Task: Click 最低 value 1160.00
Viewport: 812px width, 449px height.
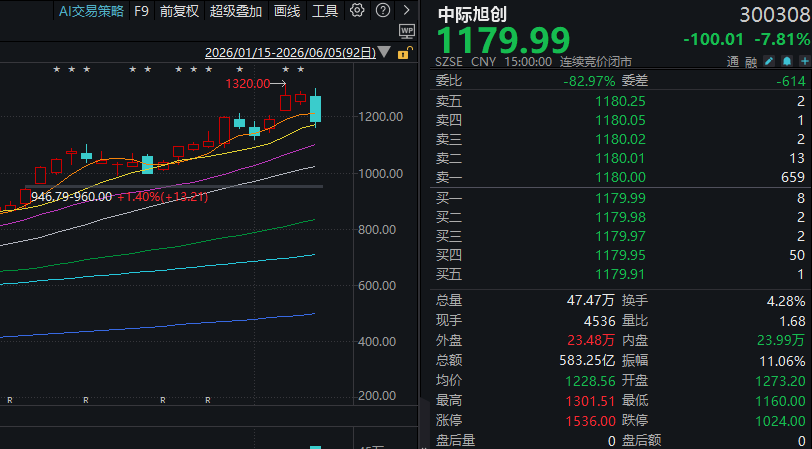Action: 780,401
